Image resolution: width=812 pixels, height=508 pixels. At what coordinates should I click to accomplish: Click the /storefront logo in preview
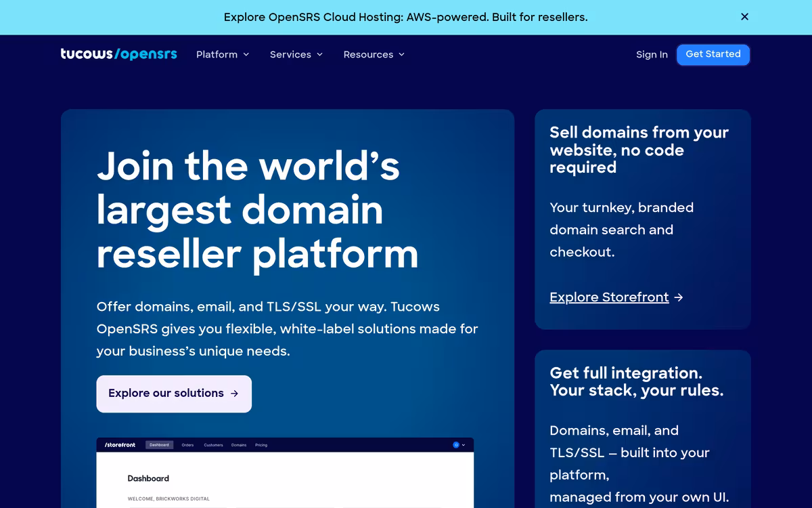click(120, 445)
